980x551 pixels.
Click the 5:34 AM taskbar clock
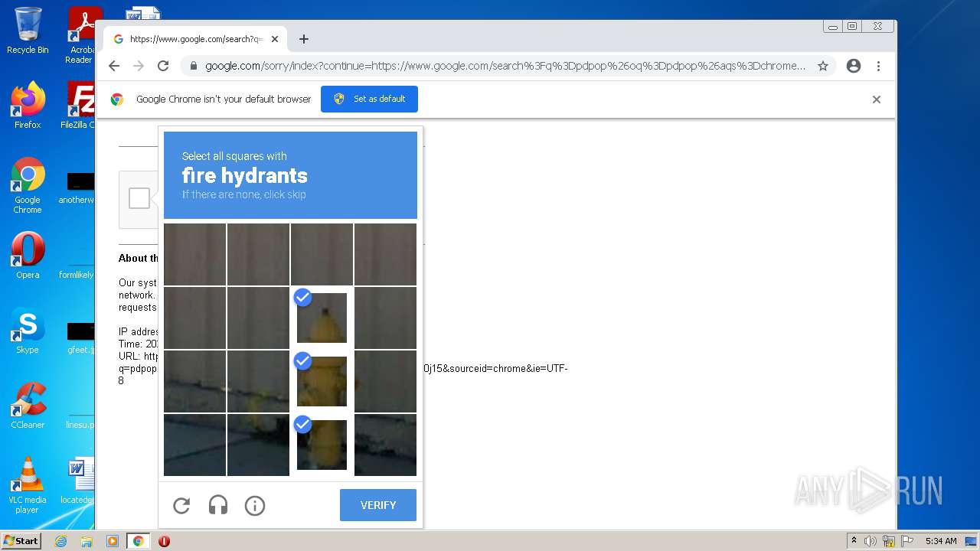coord(941,541)
